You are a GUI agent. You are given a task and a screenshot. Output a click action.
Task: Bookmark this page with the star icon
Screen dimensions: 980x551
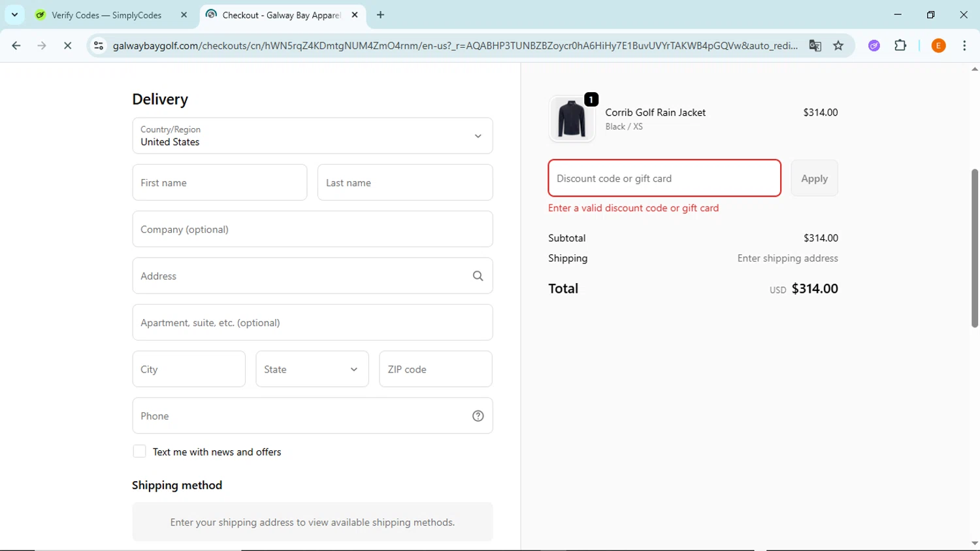tap(838, 46)
